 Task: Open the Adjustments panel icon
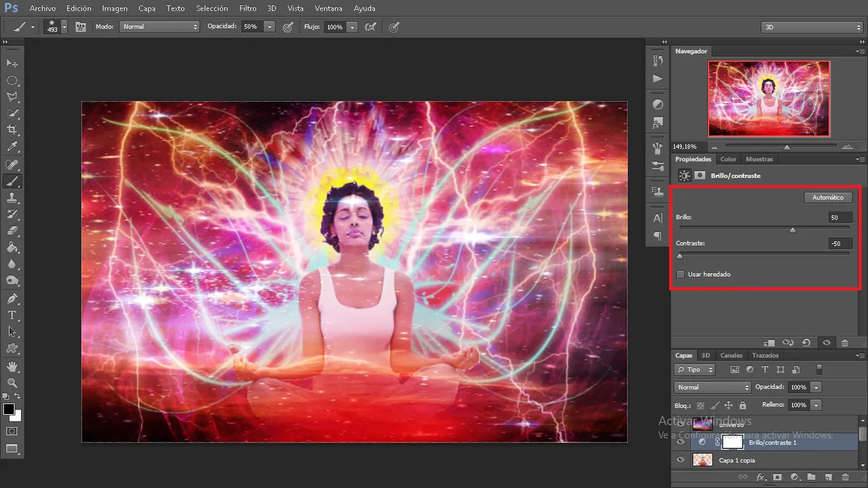point(658,104)
